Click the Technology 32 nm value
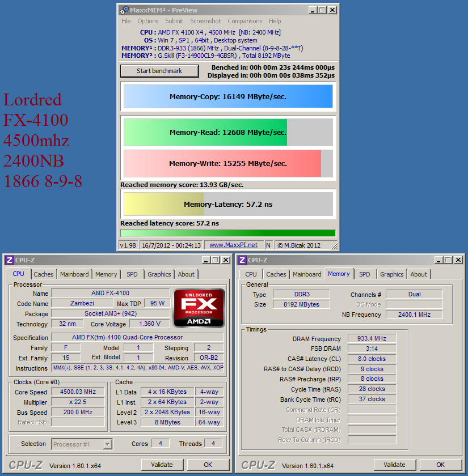The width and height of the screenshot is (468, 476). [x=67, y=324]
